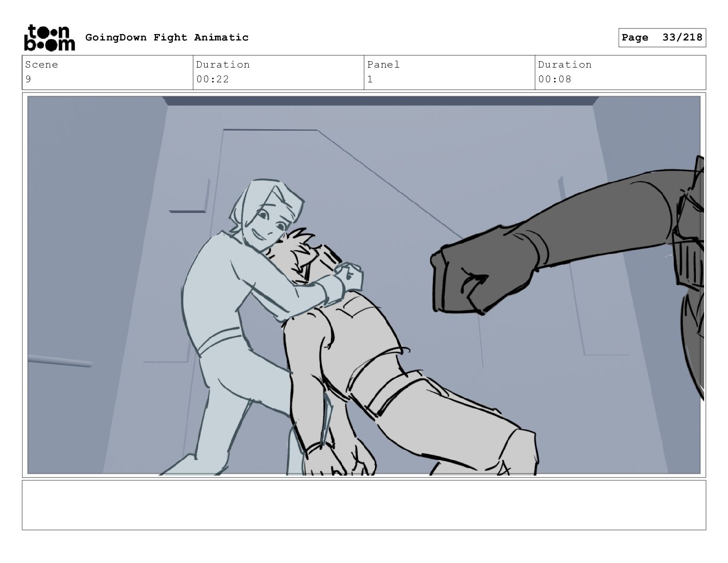Click the light-blue character's belt

point(220,339)
